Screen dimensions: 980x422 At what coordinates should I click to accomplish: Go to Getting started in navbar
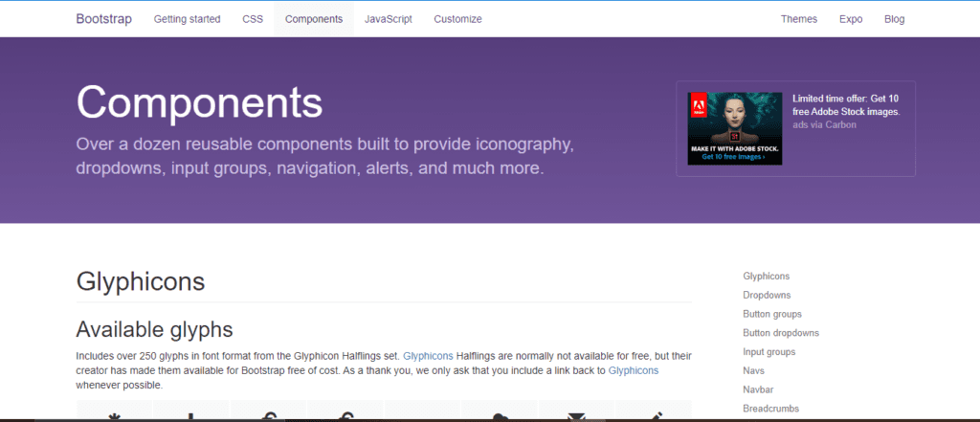[187, 19]
